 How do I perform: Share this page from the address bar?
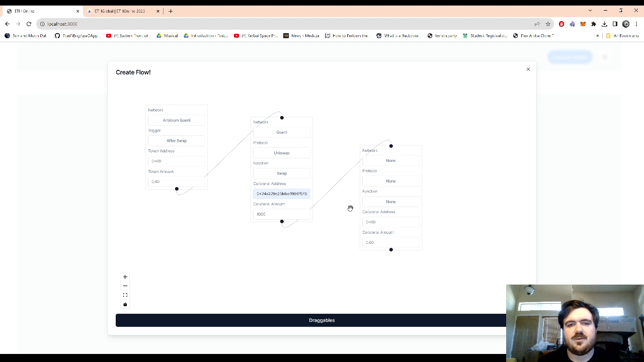pos(537,24)
